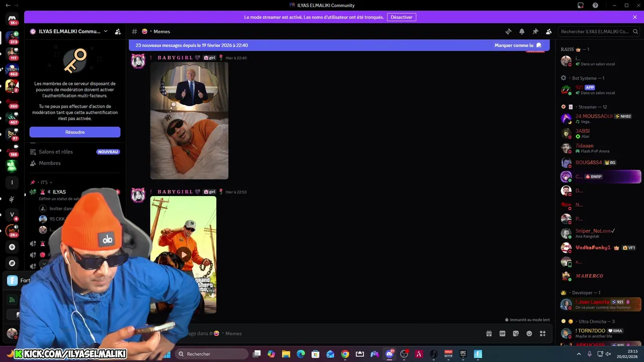The width and height of the screenshot is (644, 362).
Task: Open Fortnite icon in taskbar
Action: pos(478,354)
